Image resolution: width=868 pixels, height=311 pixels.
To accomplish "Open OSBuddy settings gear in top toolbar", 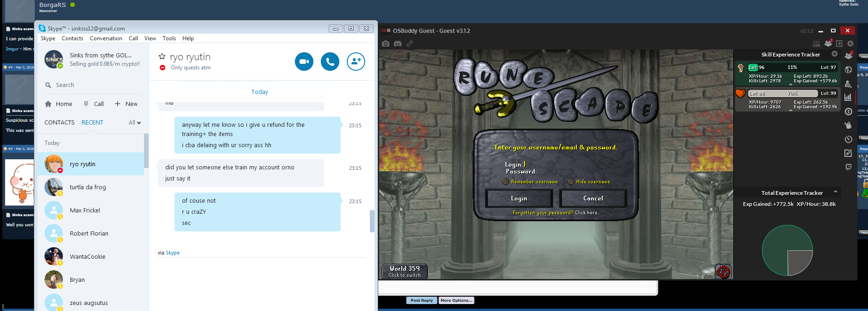I will pyautogui.click(x=850, y=44).
